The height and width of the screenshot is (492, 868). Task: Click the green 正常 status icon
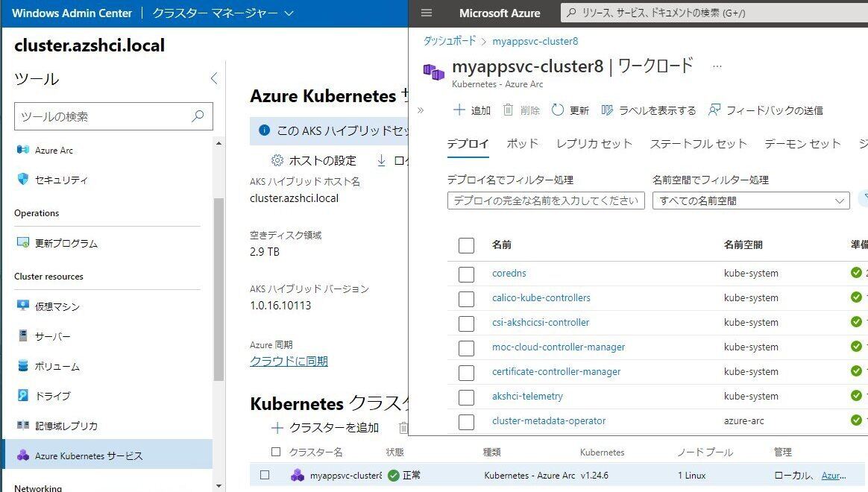394,475
